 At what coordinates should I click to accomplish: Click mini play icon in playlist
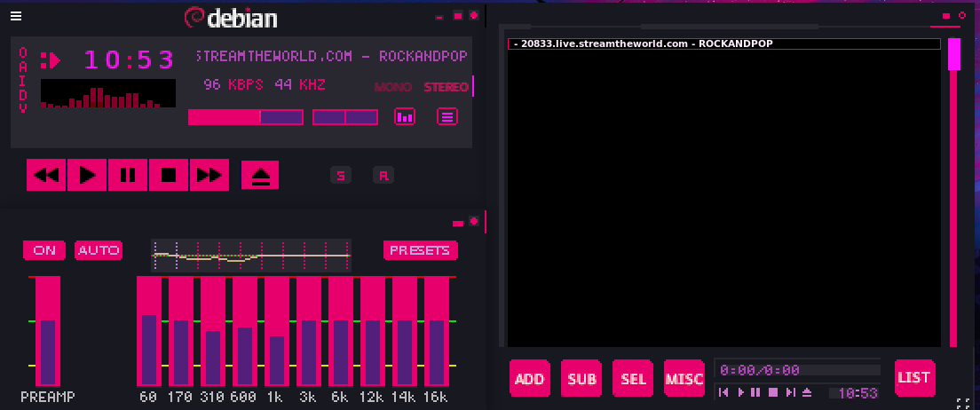[741, 392]
